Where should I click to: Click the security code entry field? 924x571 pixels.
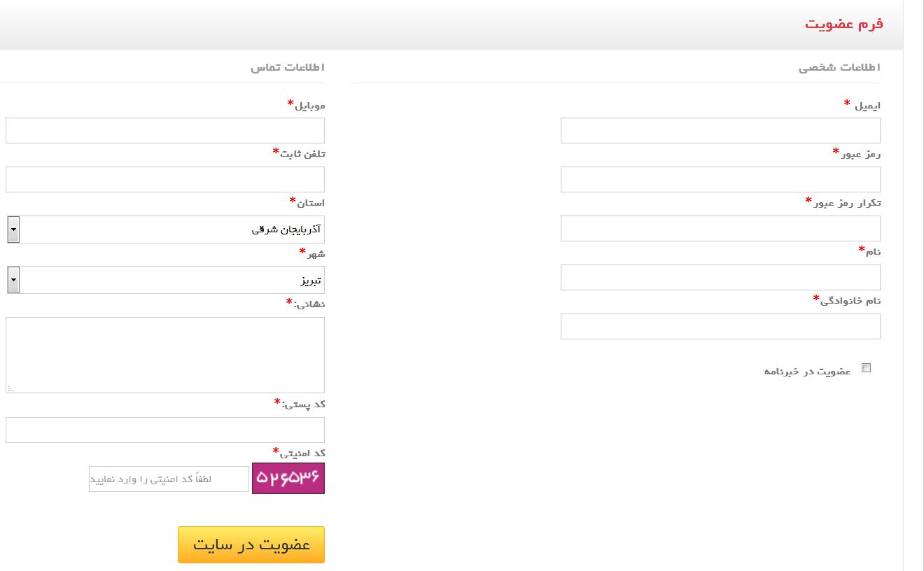tap(169, 479)
